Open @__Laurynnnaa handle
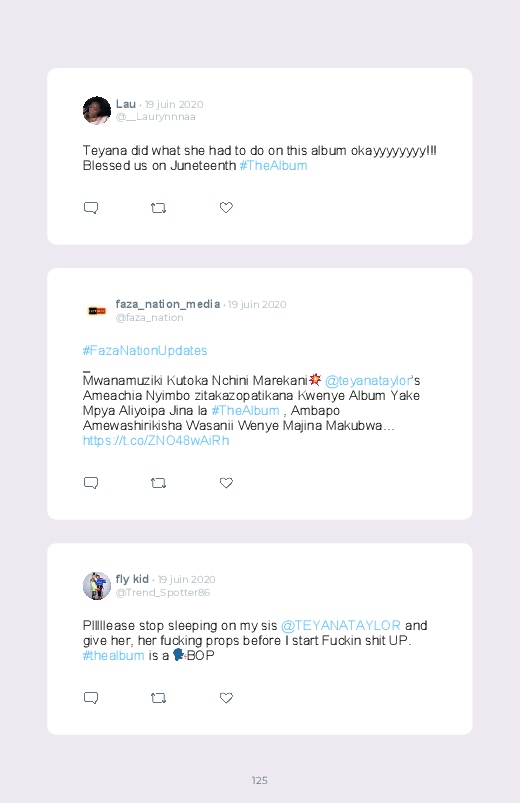 point(156,117)
